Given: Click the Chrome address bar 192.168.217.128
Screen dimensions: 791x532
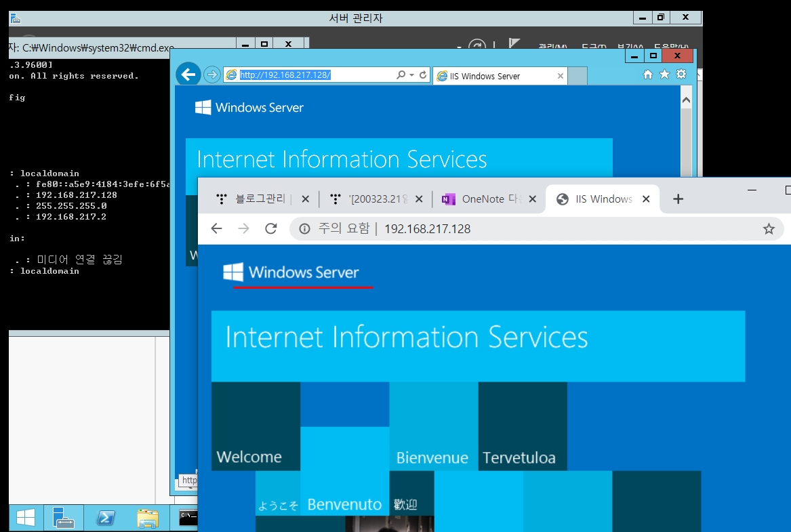Looking at the screenshot, I should tap(427, 229).
